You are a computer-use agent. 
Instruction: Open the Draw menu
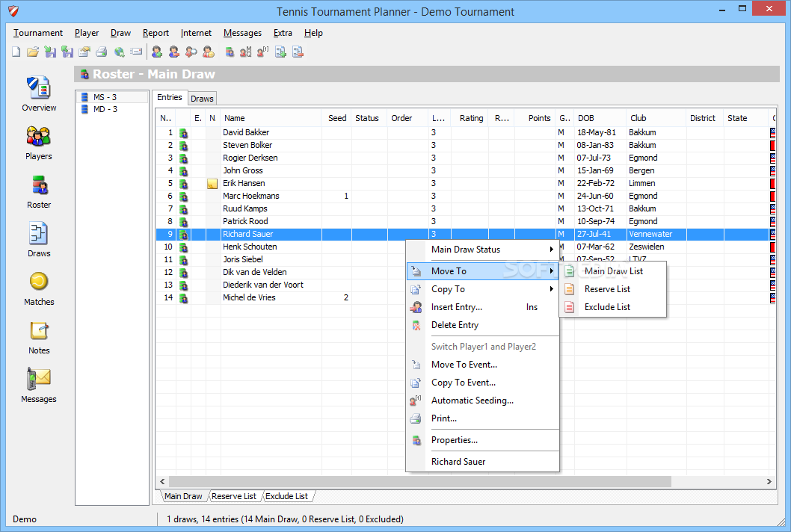[120, 33]
